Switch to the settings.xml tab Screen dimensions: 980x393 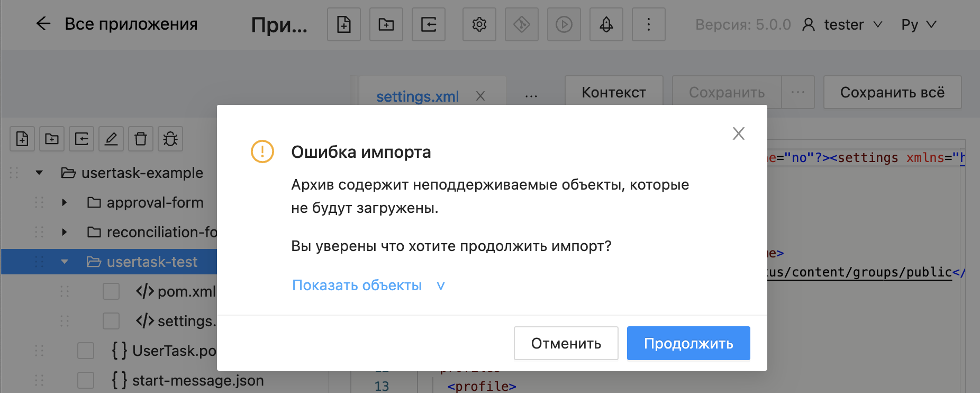pyautogui.click(x=418, y=96)
